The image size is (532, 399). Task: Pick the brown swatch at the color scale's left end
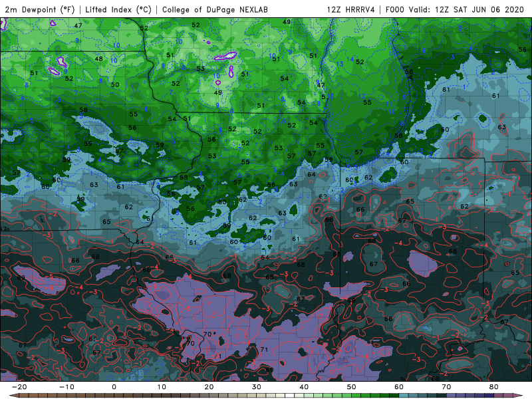15,396
